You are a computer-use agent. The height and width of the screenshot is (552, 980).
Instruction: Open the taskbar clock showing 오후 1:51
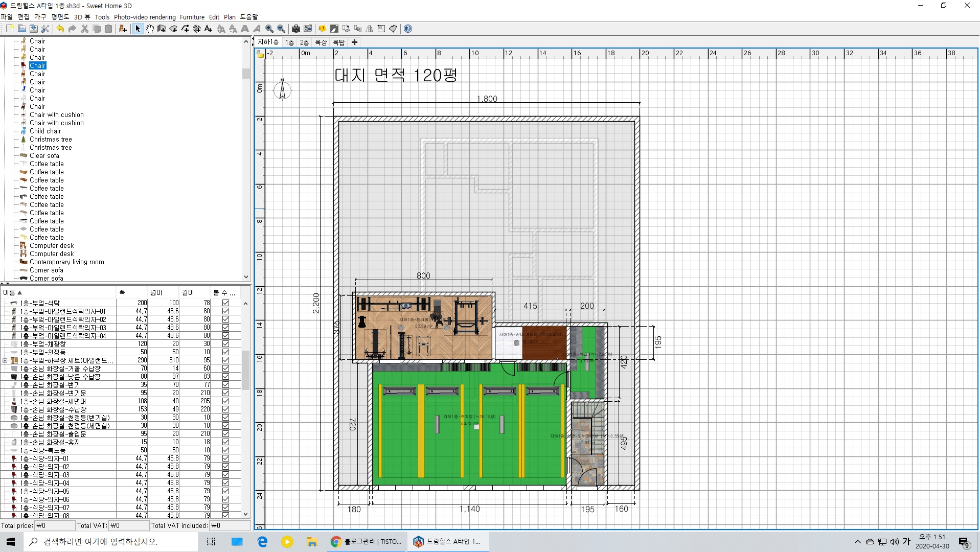click(x=932, y=542)
